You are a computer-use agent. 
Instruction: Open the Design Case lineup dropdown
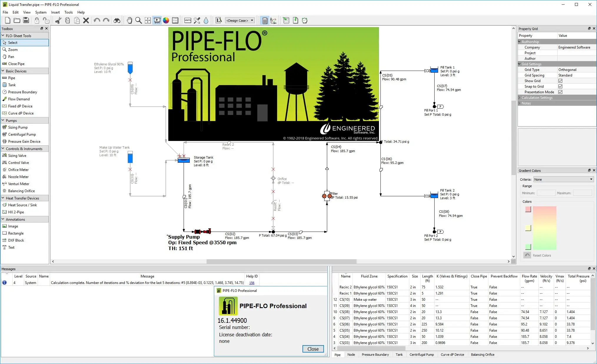[240, 20]
